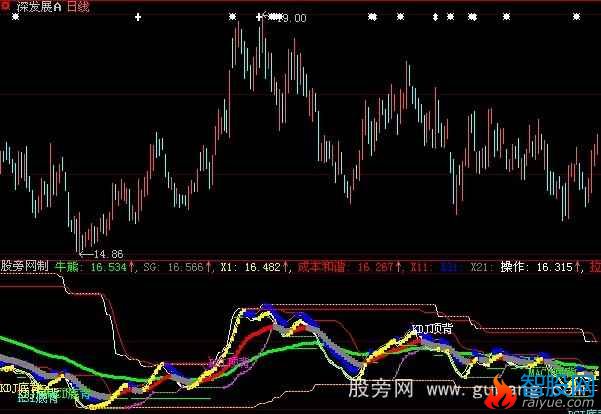601x414 pixels.
Task: Click the X11 indicator label
Action: [420, 267]
